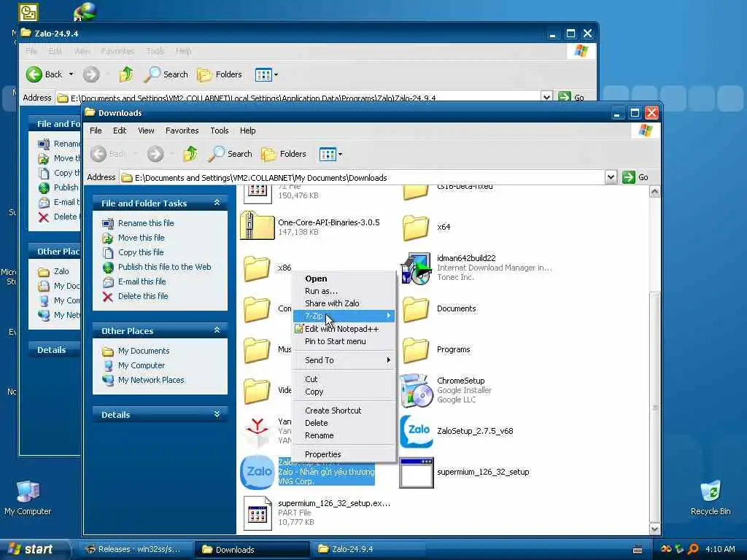Open the Tools menu in Downloads window
This screenshot has height=560, width=747.
pos(220,131)
